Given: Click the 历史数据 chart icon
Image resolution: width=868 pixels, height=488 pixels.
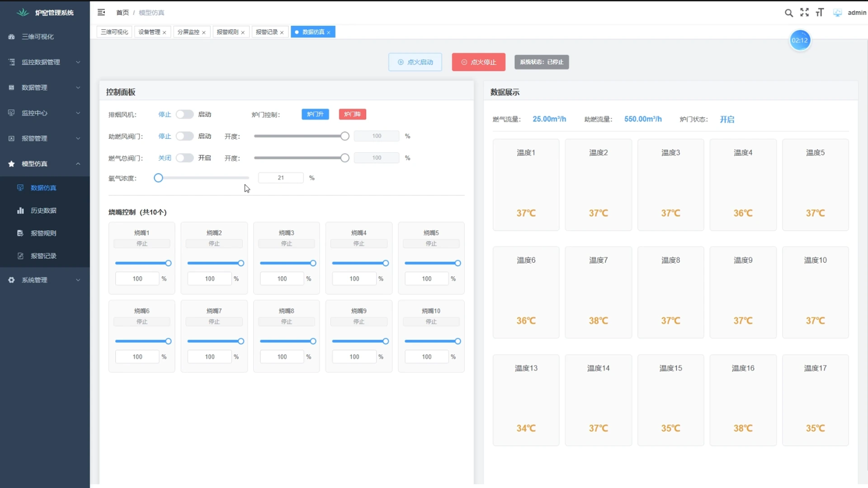Looking at the screenshot, I should coord(20,210).
